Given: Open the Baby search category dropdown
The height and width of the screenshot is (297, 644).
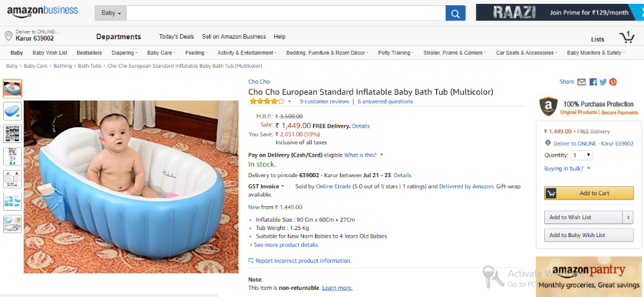Looking at the screenshot, I should click(111, 13).
